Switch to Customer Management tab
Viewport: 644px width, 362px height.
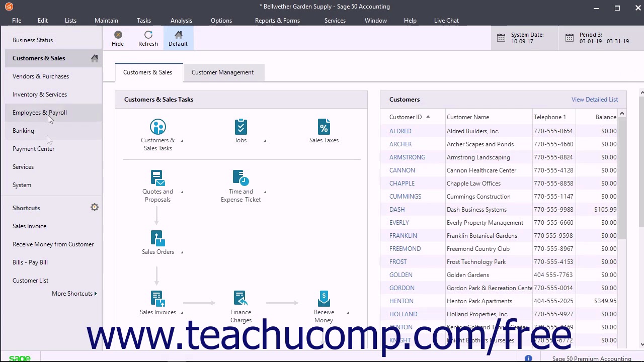[222, 72]
